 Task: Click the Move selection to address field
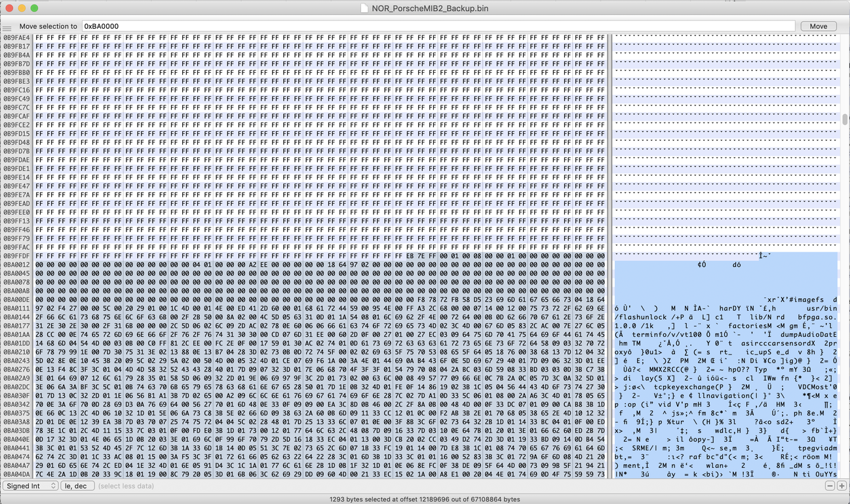pos(438,26)
